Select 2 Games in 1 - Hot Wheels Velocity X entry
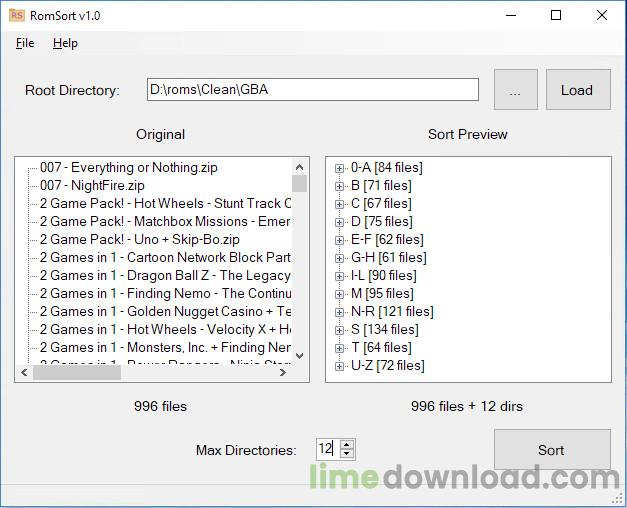The width and height of the screenshot is (627, 508). pyautogui.click(x=165, y=329)
